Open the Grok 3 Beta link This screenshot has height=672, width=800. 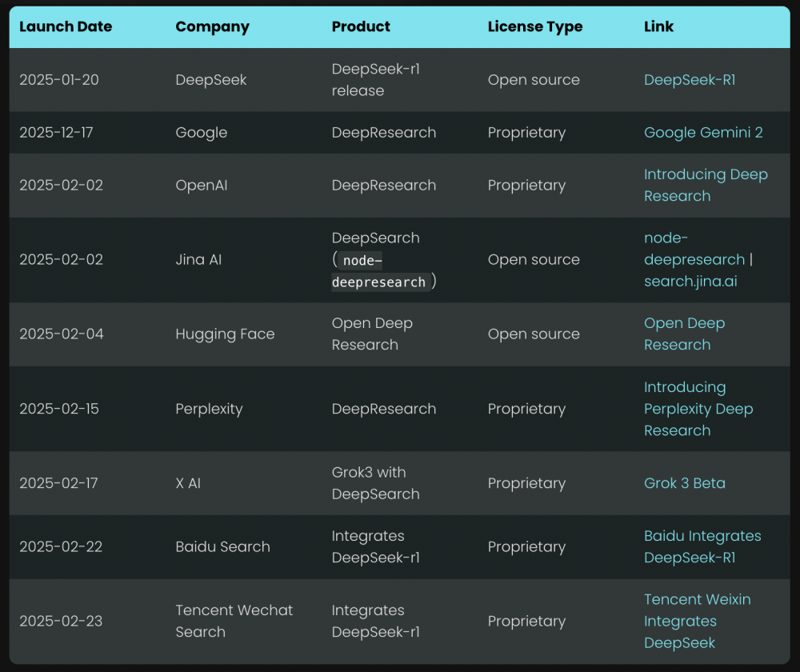(684, 482)
